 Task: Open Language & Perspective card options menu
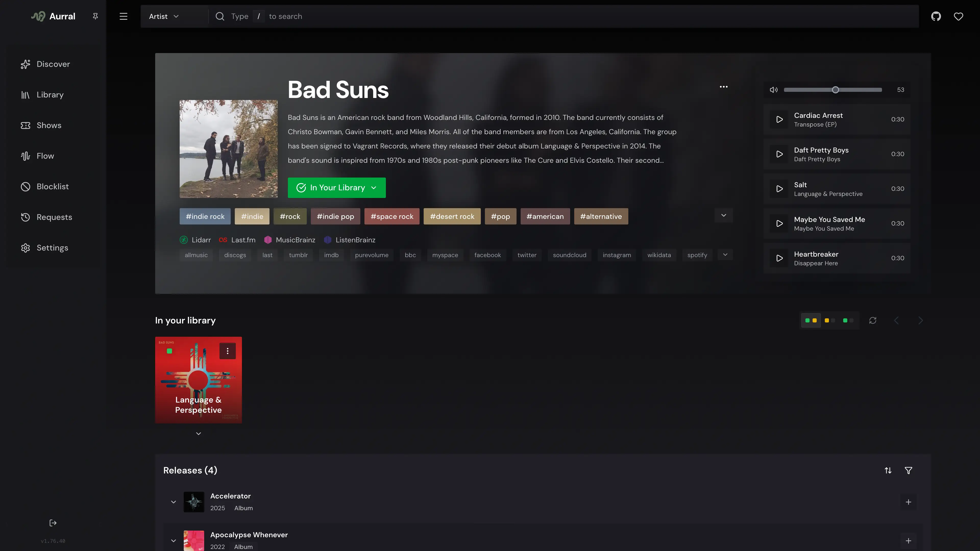[x=227, y=351]
